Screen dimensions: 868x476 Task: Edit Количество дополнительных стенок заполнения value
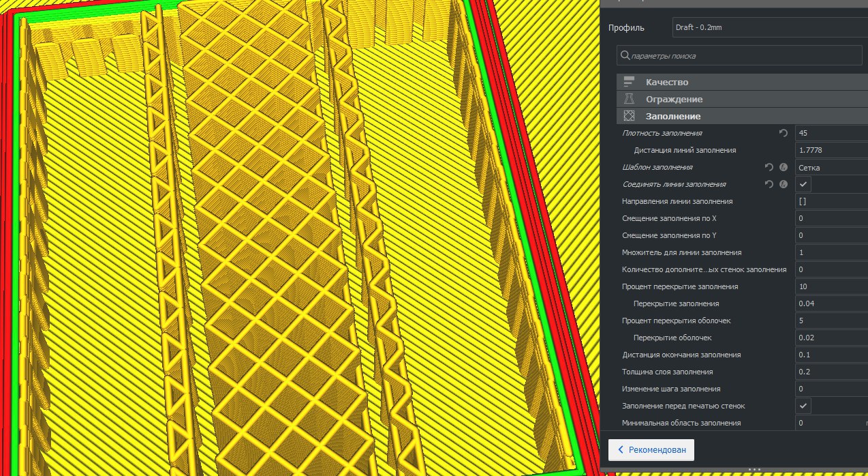832,269
